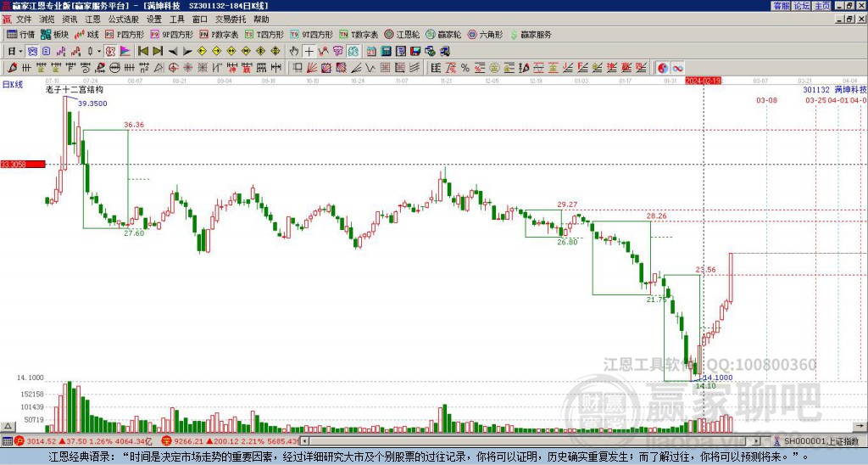
Task: Click the 33.3058 red price label
Action: click(x=23, y=164)
